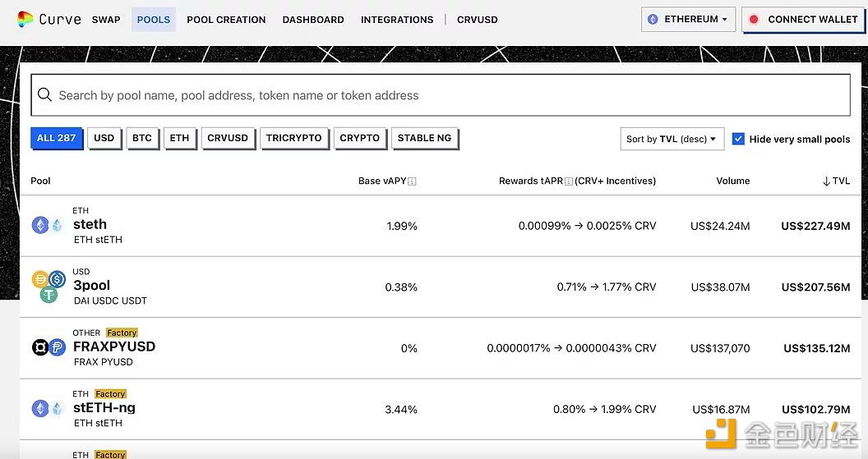
Task: Click the steth pool ETH token icon
Action: (39, 225)
